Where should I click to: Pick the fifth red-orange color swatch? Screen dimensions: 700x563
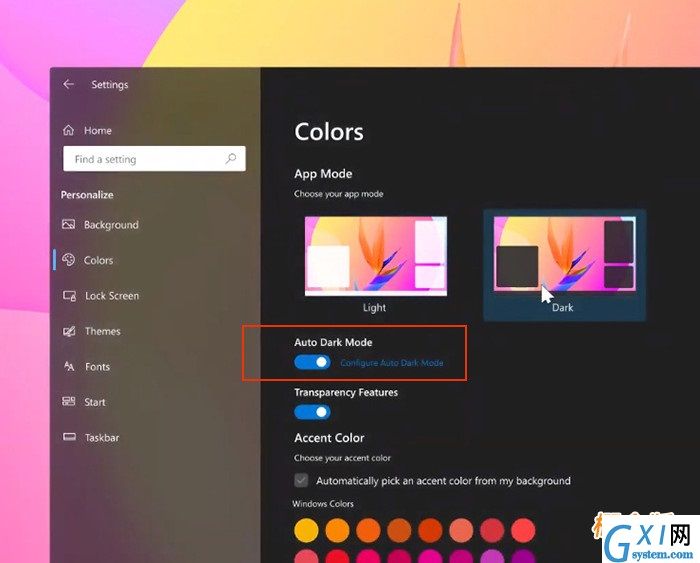click(x=430, y=530)
